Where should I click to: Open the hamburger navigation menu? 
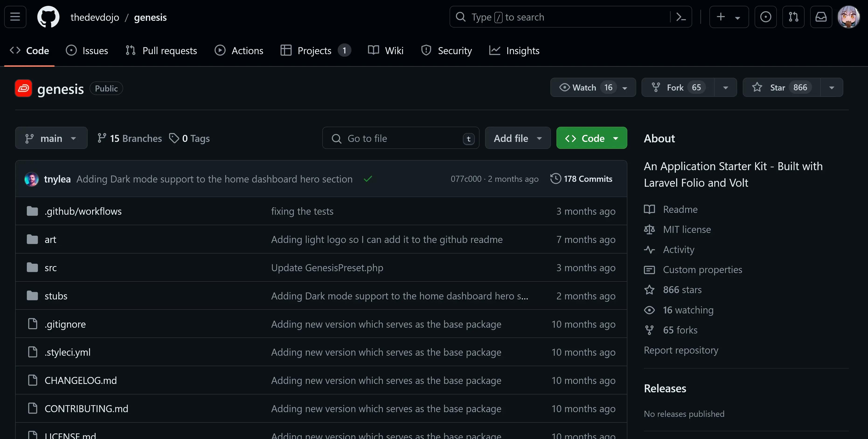click(x=15, y=17)
